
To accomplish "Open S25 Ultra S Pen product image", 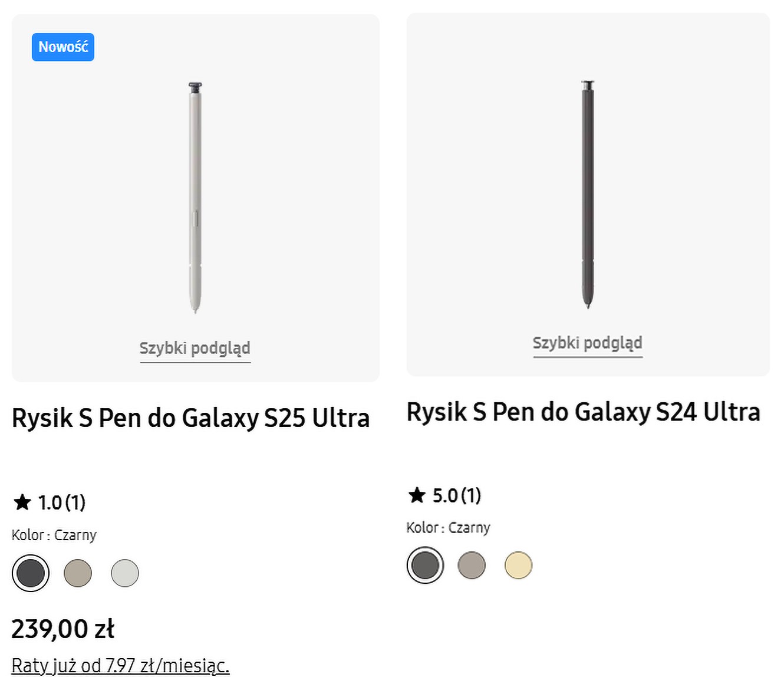I will [x=195, y=197].
